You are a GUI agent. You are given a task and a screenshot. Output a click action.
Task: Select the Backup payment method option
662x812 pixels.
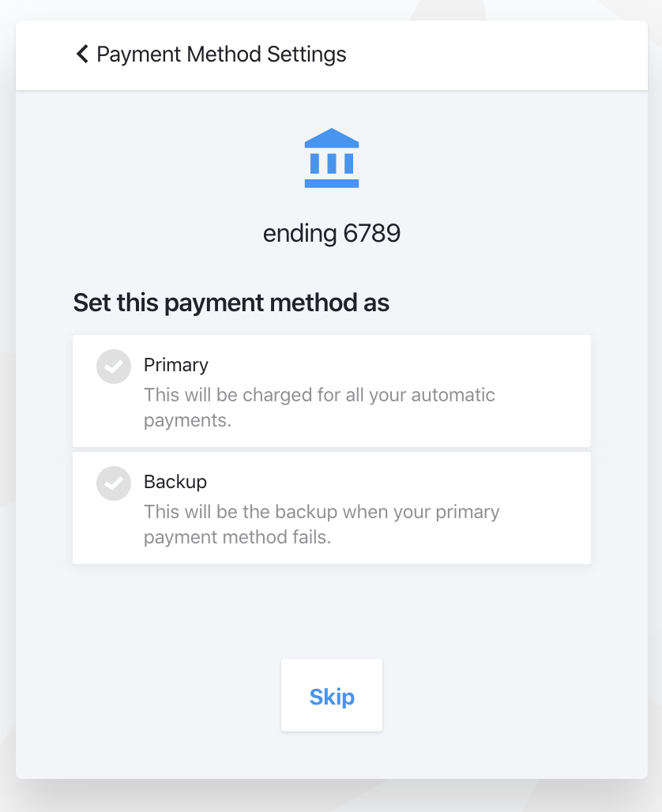332,508
